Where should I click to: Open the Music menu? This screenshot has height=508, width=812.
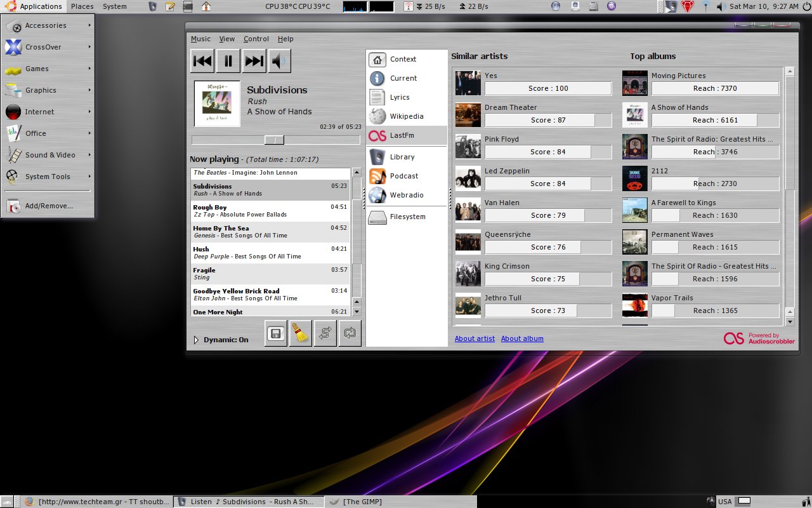pyautogui.click(x=200, y=39)
